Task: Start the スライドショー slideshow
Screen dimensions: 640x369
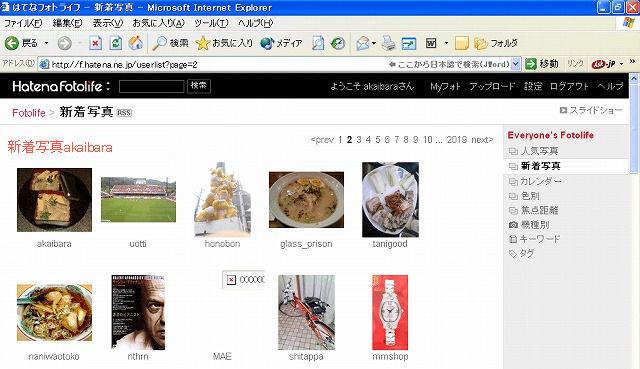Action: tap(591, 110)
